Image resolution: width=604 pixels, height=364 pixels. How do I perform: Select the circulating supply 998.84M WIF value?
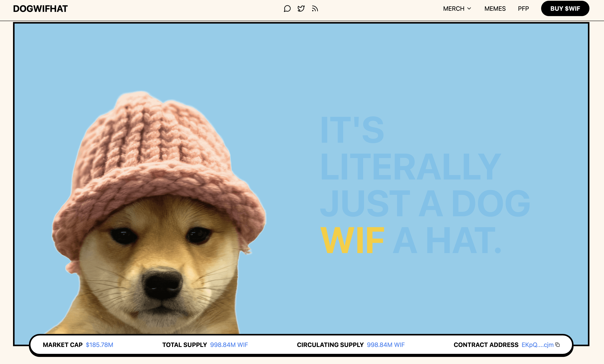click(386, 345)
